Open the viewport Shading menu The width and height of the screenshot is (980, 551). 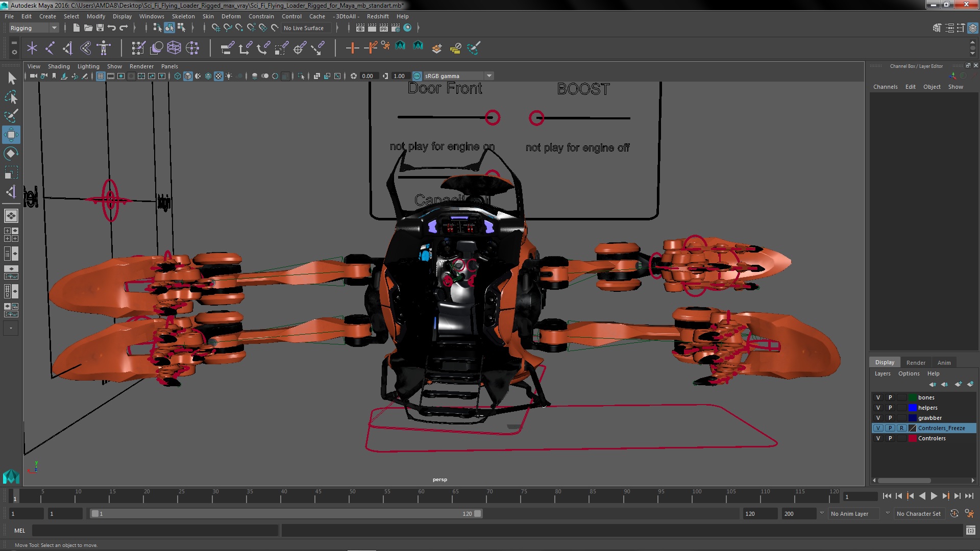(x=59, y=66)
